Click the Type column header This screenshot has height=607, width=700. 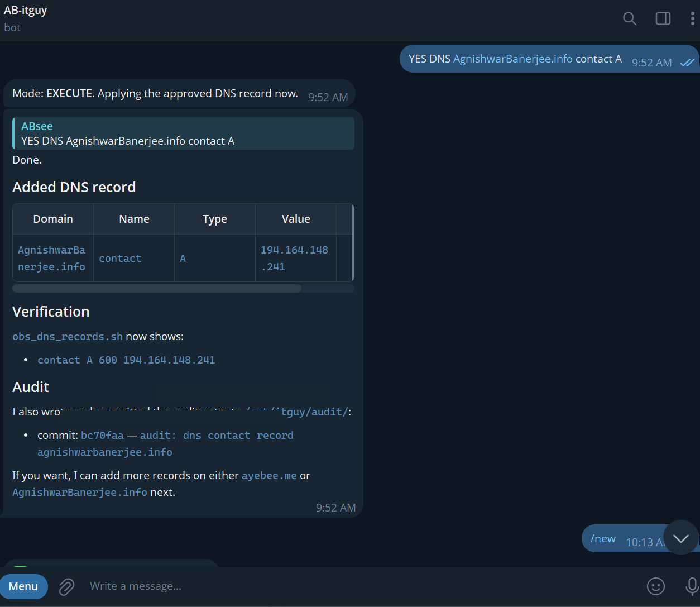(215, 219)
